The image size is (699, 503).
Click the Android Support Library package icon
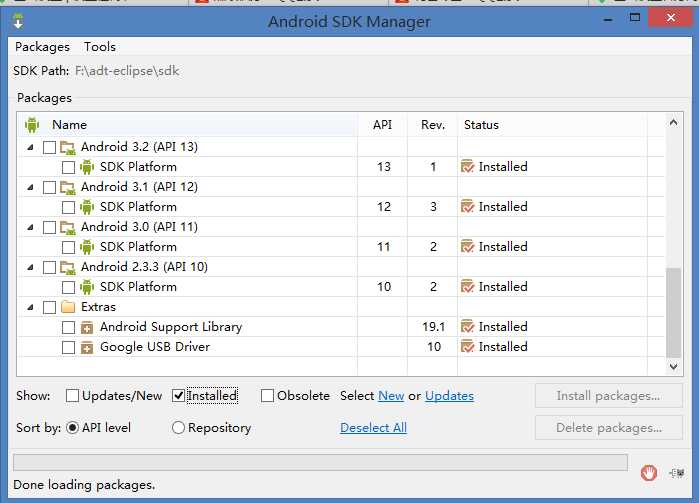pos(87,328)
